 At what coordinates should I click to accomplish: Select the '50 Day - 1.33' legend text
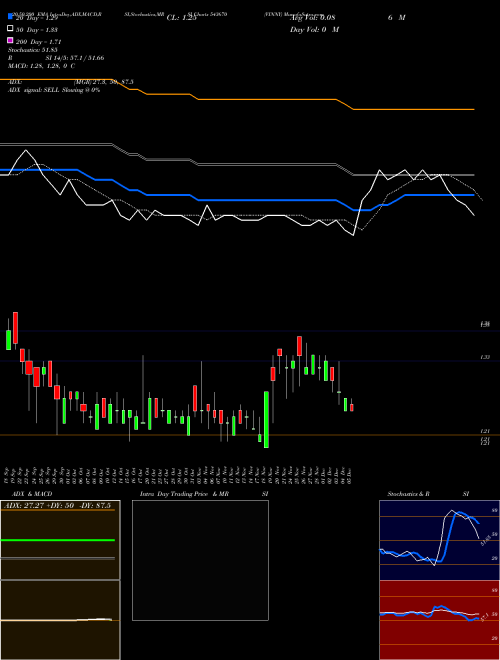[37, 30]
